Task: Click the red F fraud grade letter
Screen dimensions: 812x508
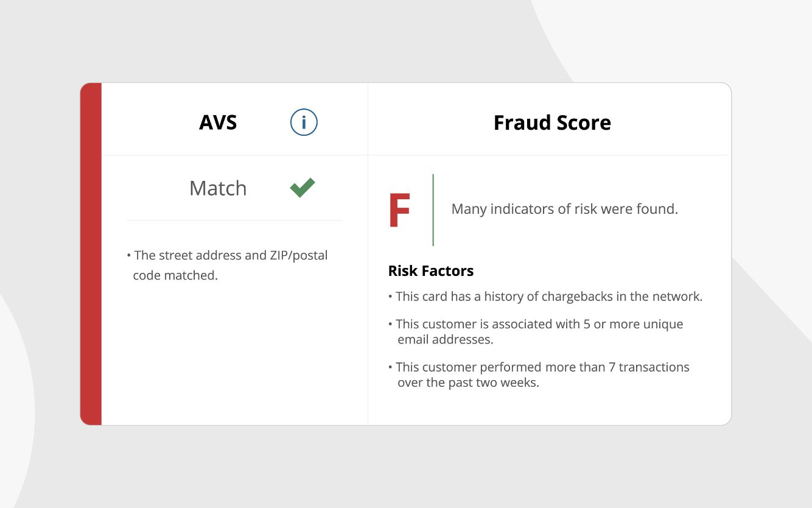Action: click(x=399, y=211)
